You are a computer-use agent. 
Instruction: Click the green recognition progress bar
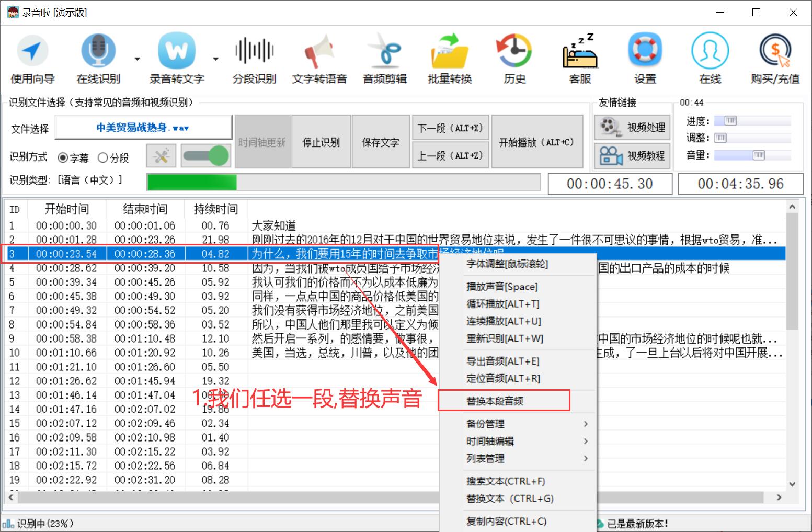[x=344, y=182]
